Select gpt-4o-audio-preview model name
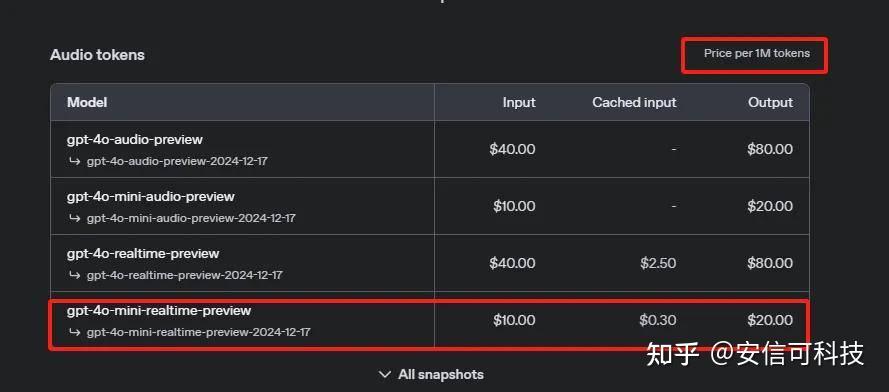This screenshot has height=392, width=889. tap(134, 140)
